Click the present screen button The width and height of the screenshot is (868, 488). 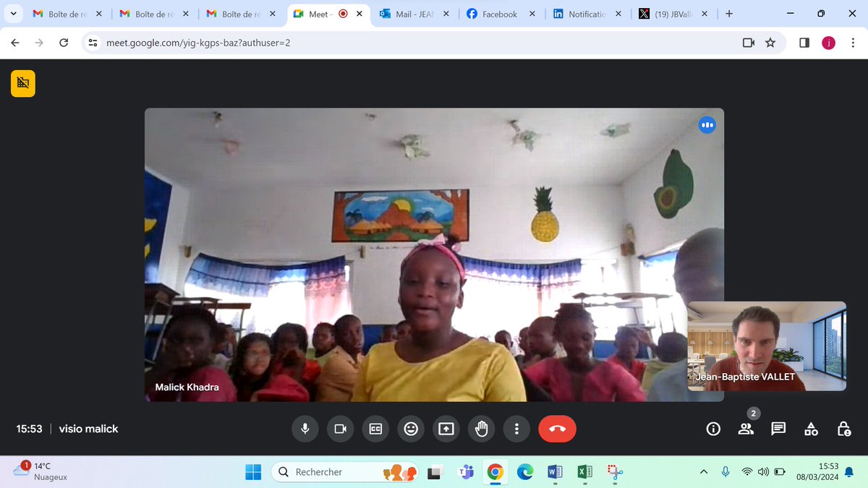(x=446, y=429)
